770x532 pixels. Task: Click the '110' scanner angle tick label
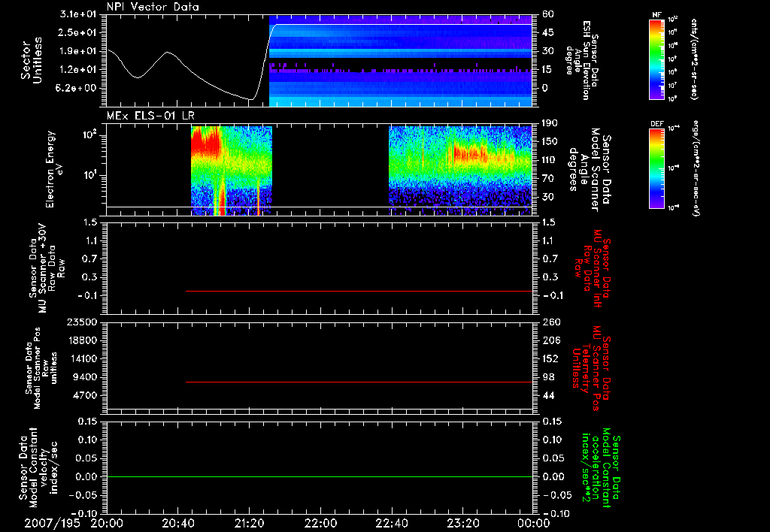click(x=550, y=160)
